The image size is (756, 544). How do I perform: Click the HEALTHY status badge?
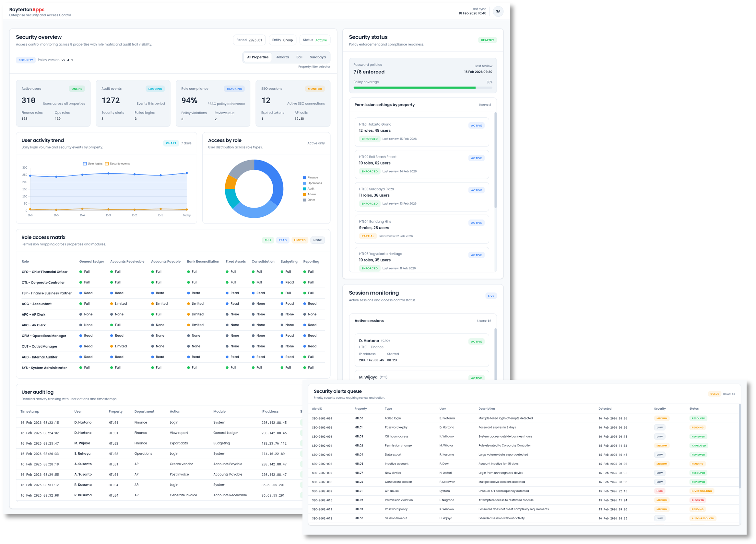[487, 40]
